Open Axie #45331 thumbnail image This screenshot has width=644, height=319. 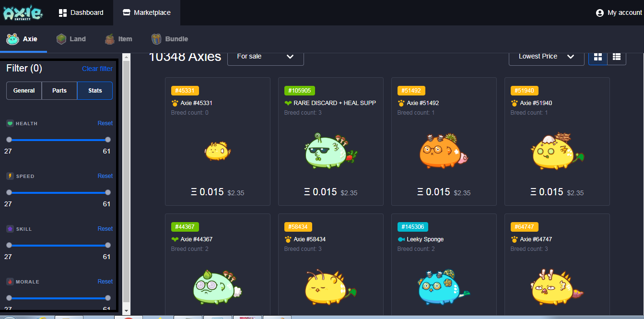coord(218,151)
